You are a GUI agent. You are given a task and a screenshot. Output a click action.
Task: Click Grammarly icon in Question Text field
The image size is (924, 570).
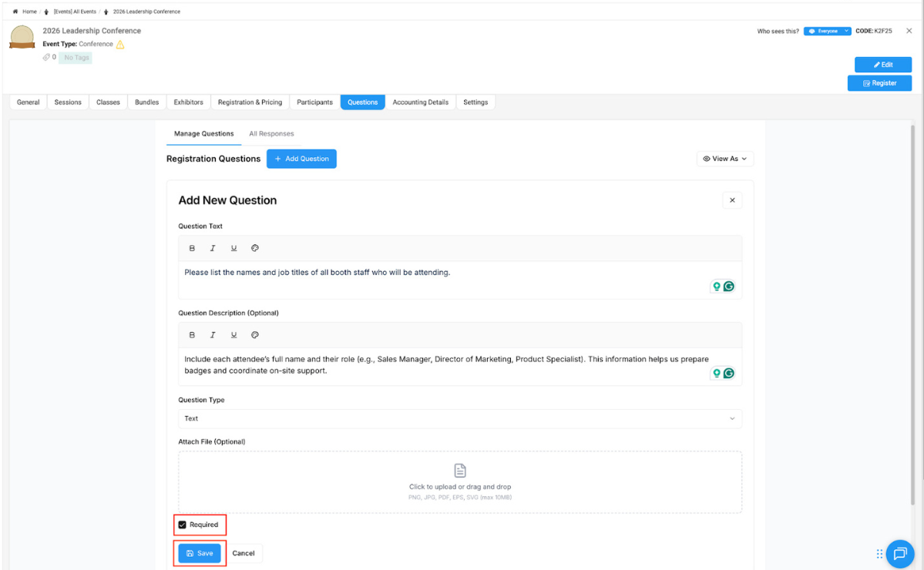728,286
